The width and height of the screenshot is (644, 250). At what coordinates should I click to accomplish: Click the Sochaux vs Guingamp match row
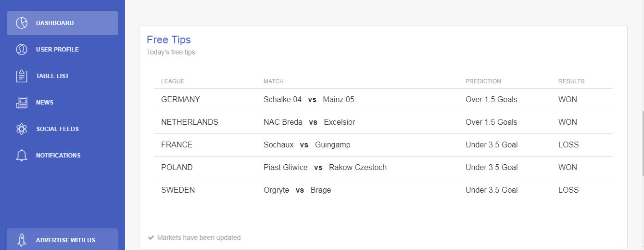[383, 145]
